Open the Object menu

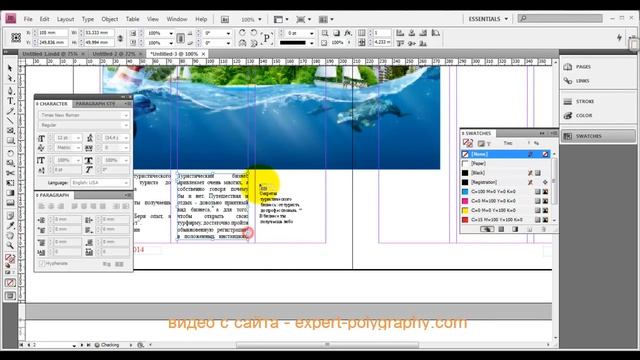[109, 19]
